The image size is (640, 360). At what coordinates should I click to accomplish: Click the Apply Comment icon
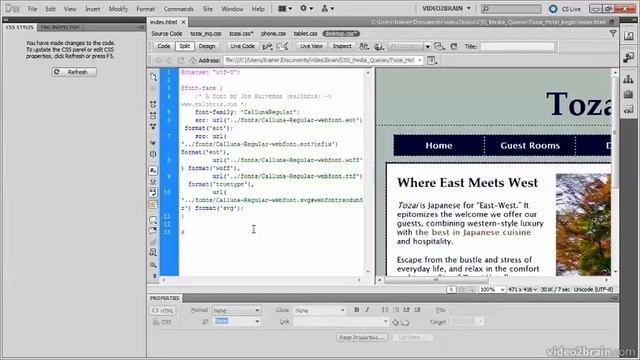[153, 220]
